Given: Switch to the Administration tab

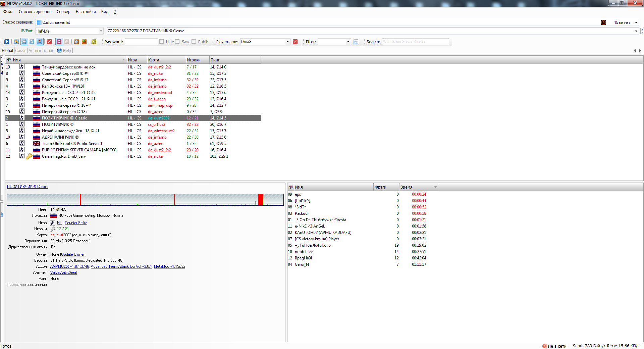Looking at the screenshot, I should point(41,51).
